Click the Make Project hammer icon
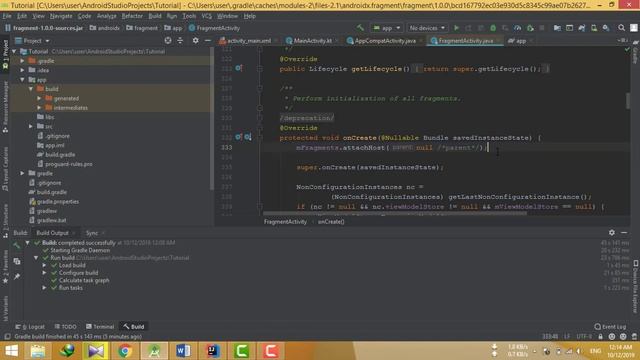Viewport: 640px width, 360px height. 360,28
